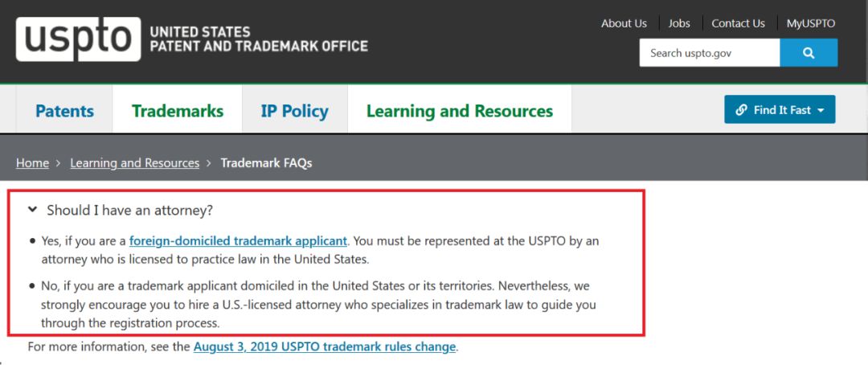
Task: Open the About Us link
Action: [624, 23]
